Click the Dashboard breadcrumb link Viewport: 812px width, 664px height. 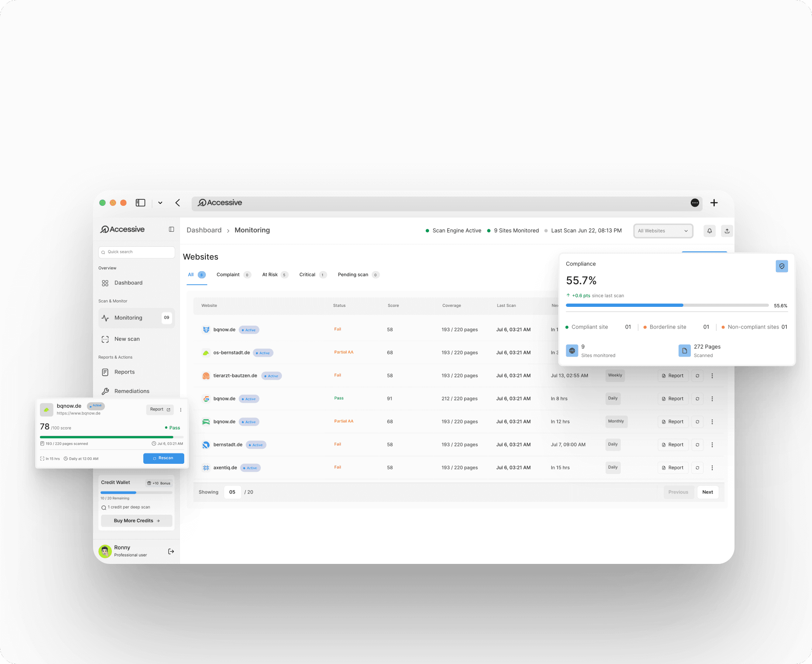(x=204, y=230)
